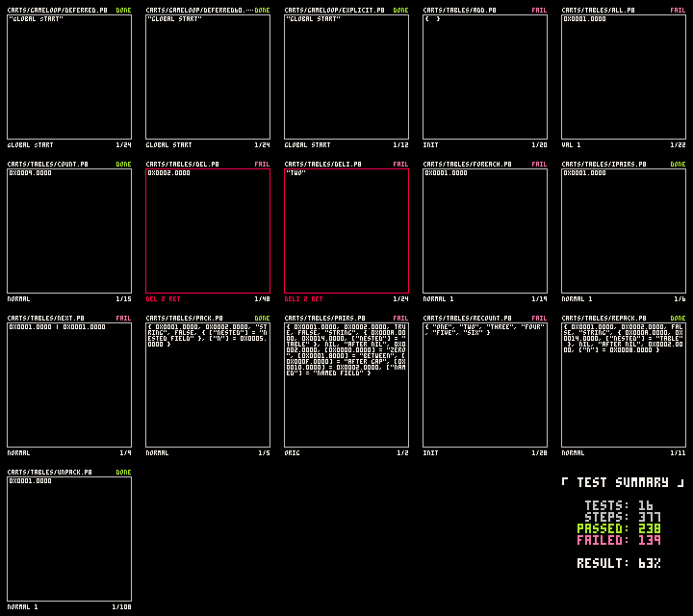Click the carts/gameloop/deferred.p8 title
This screenshot has width=693, height=616.
point(58,11)
